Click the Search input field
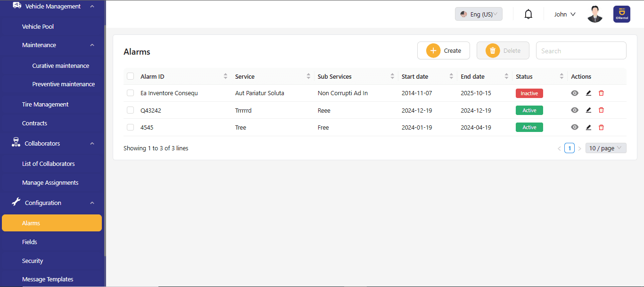This screenshot has width=644, height=287. pyautogui.click(x=581, y=50)
